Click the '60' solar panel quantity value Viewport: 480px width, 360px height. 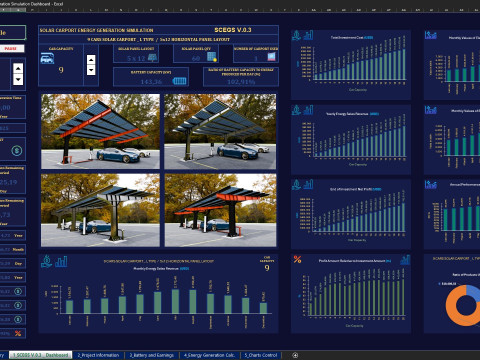coord(196,58)
